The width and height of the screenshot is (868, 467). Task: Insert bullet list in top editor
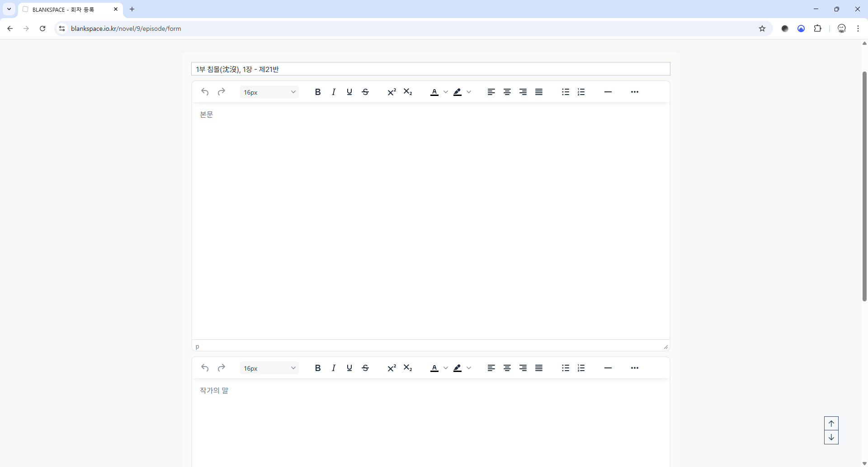[x=566, y=92]
